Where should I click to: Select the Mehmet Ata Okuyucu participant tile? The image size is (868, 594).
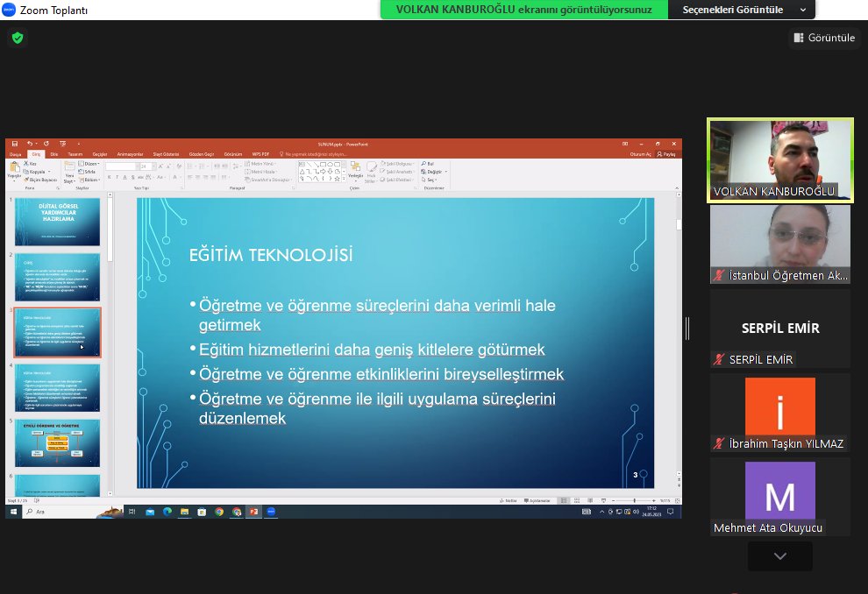click(780, 496)
